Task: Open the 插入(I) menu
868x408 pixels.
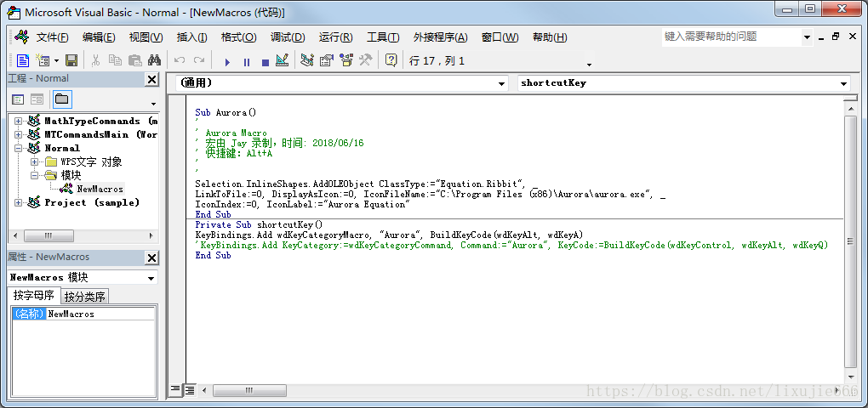Action: point(191,37)
